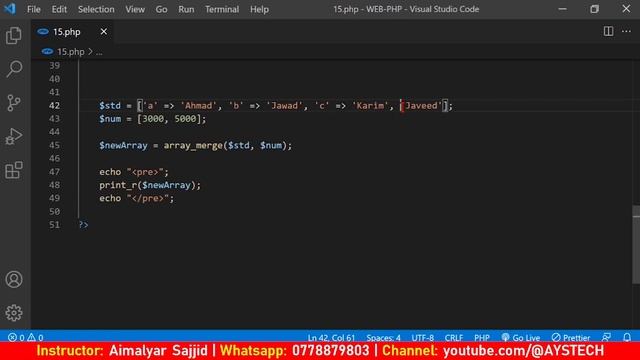This screenshot has height=360, width=640.
Task: Open the Run and Debug view
Action: point(14,136)
